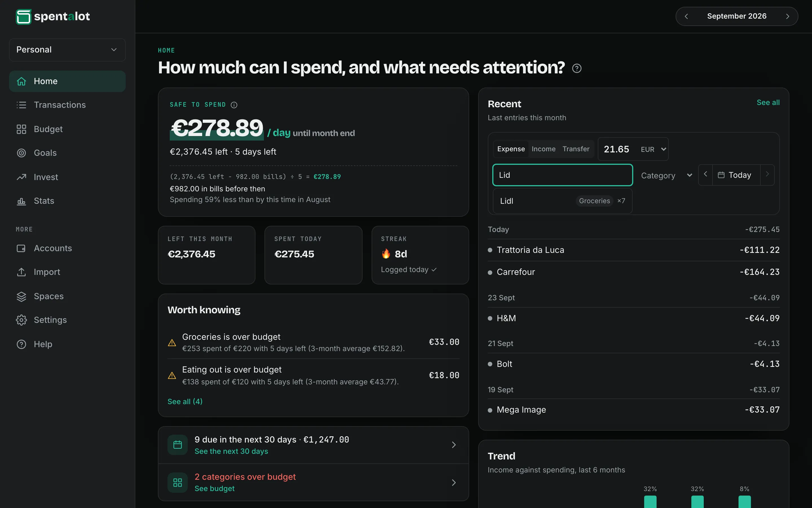The height and width of the screenshot is (508, 812).
Task: Open the Category dropdown
Action: coord(666,175)
